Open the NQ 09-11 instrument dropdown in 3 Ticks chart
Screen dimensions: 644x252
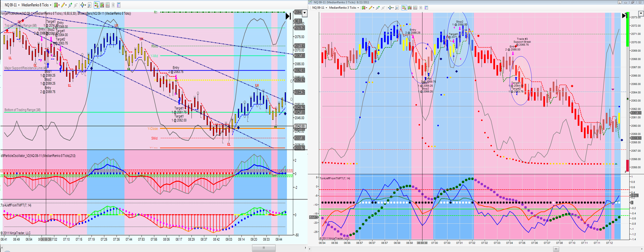pyautogui.click(x=320, y=8)
